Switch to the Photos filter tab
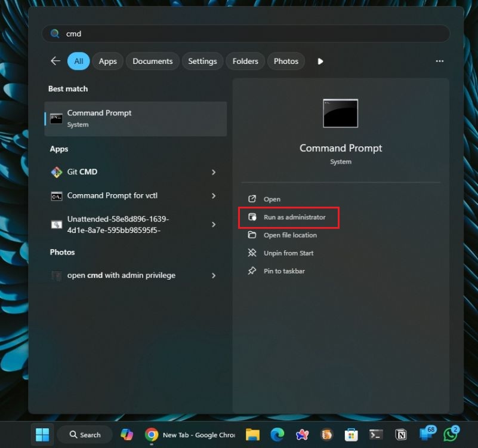Image resolution: width=478 pixels, height=448 pixels. tap(286, 61)
